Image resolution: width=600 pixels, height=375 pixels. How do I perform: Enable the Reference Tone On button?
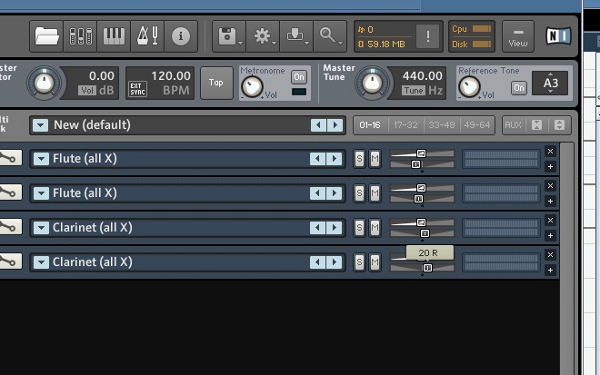click(x=519, y=88)
